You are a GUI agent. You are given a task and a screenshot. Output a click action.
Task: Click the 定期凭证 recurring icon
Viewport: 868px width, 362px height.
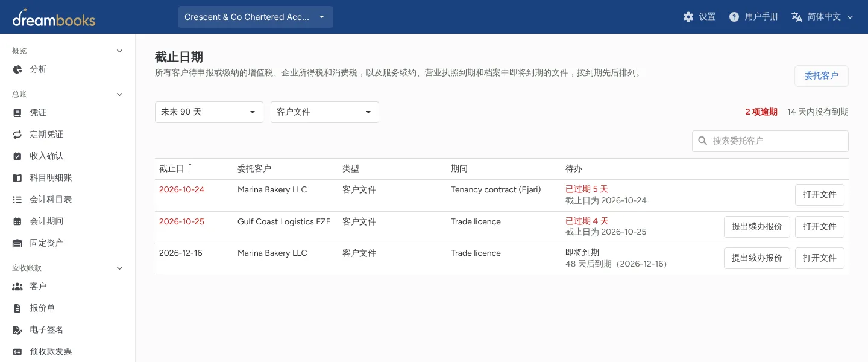coord(17,135)
